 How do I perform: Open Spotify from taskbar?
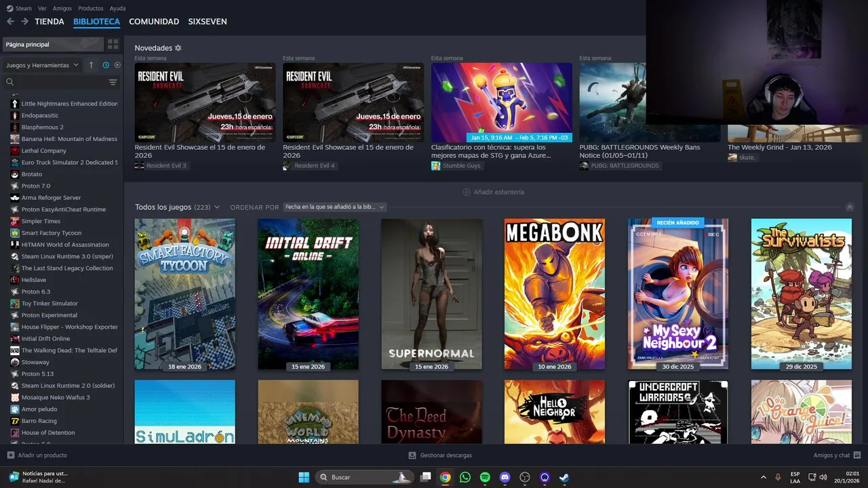point(485,477)
